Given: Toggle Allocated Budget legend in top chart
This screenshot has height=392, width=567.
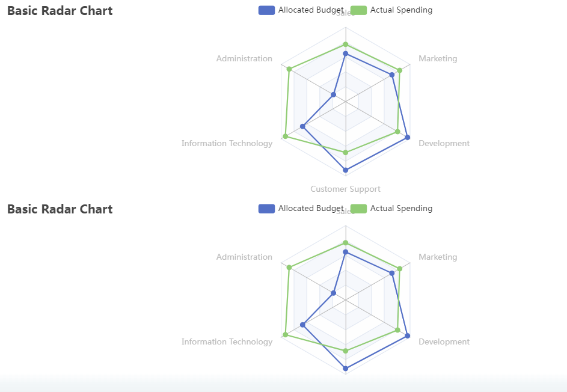Looking at the screenshot, I should pyautogui.click(x=301, y=10).
